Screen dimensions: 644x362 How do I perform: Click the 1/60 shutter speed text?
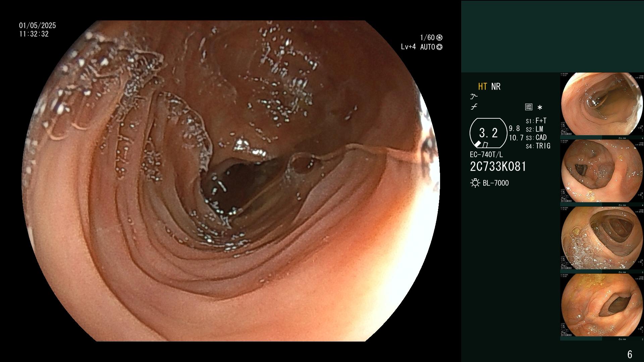(427, 38)
